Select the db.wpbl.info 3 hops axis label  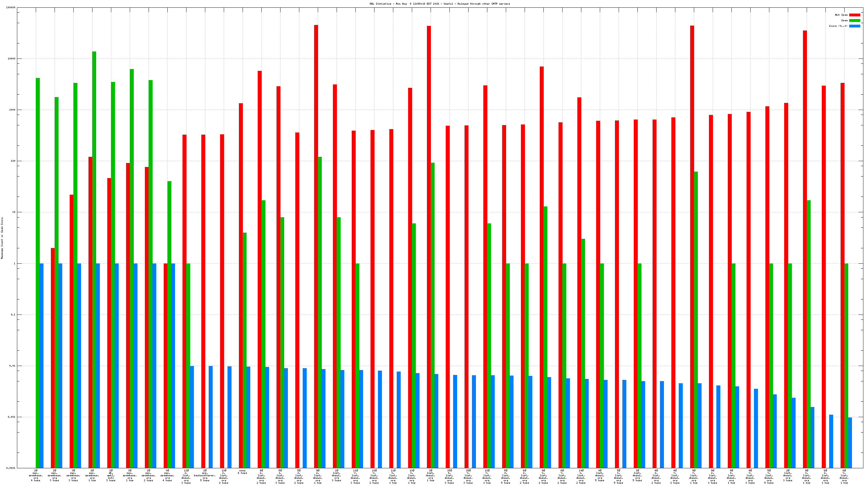point(111,475)
